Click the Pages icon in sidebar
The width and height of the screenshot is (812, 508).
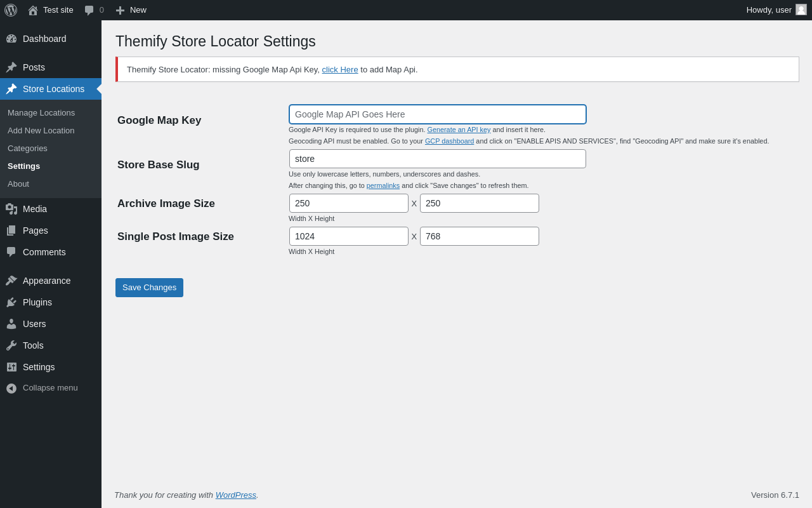(11, 231)
